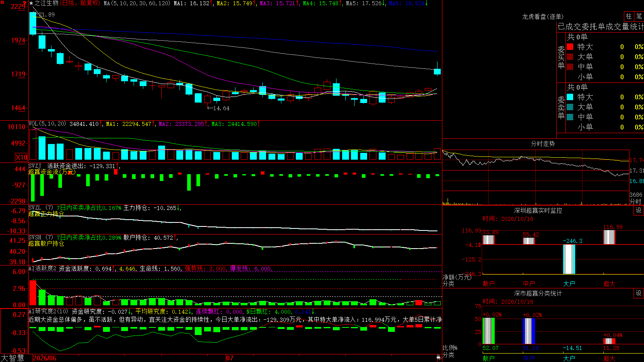The image size is (644, 362).
Task: Click the 大户 -246.3 bar in monitor chart
Action: coord(569,259)
